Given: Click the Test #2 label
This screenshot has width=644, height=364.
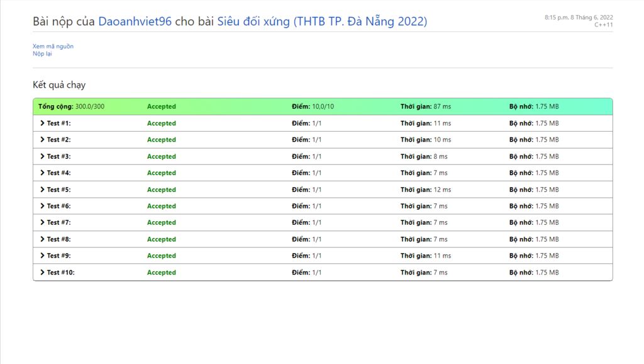Looking at the screenshot, I should click(58, 139).
